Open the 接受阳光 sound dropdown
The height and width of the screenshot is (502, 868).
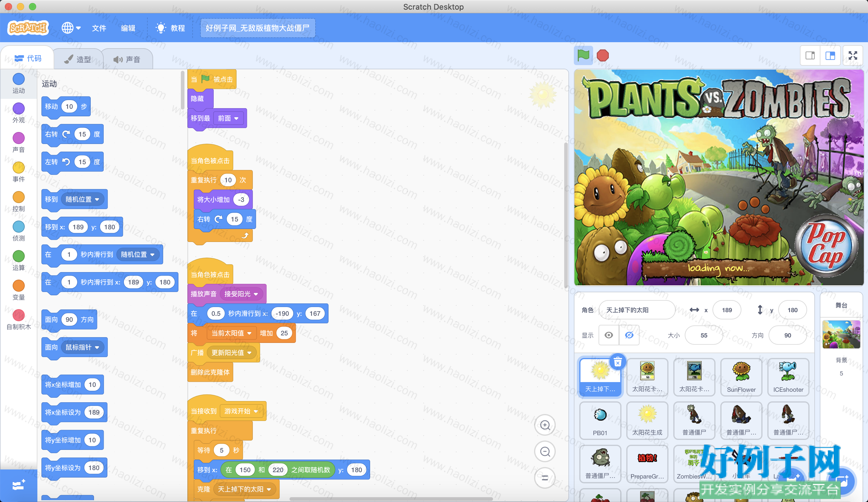[x=241, y=294]
